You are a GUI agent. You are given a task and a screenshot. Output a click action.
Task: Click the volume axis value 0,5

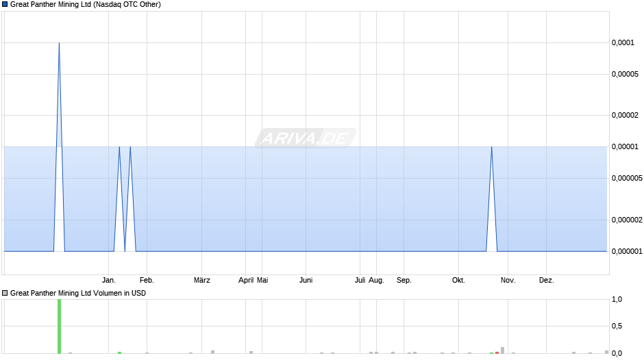coord(617,326)
